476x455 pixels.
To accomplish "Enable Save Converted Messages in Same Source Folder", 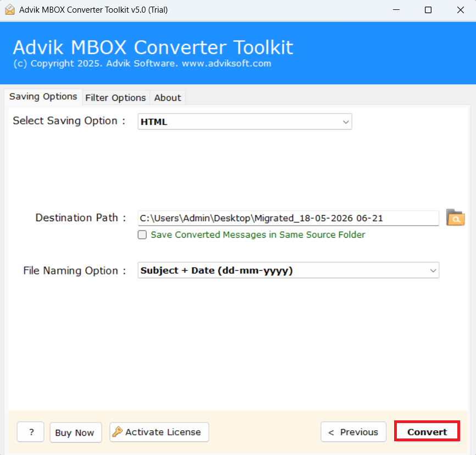I will pyautogui.click(x=142, y=234).
